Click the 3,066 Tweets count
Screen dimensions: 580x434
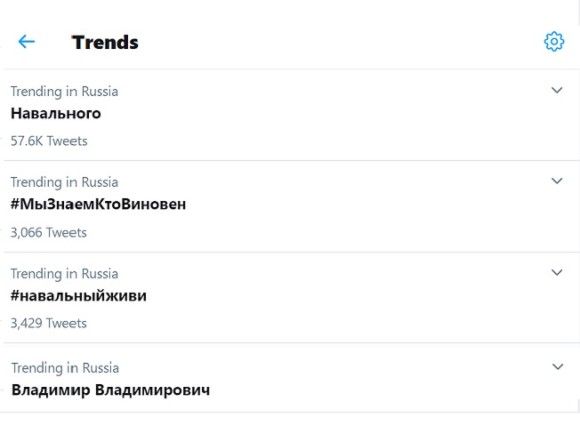(x=48, y=232)
